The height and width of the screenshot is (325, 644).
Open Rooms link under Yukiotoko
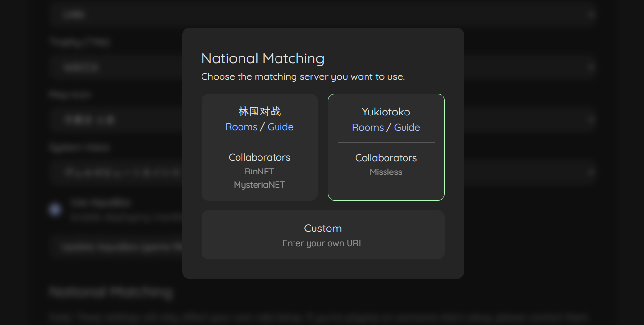point(368,127)
